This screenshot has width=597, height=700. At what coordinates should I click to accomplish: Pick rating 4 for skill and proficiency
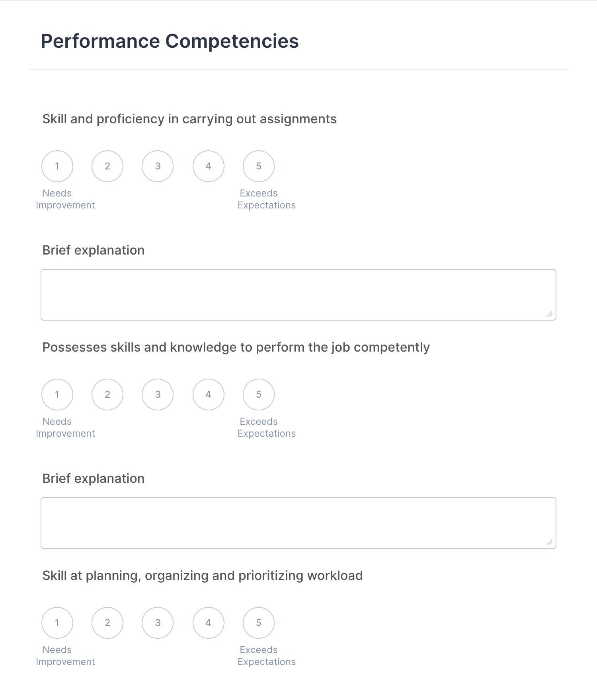pos(209,166)
